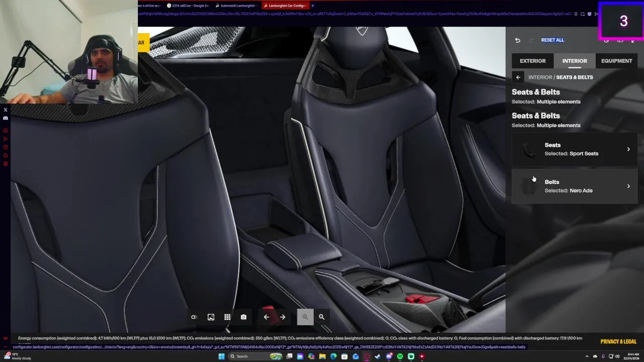Click the zoom in magnifier icon

tap(305, 317)
